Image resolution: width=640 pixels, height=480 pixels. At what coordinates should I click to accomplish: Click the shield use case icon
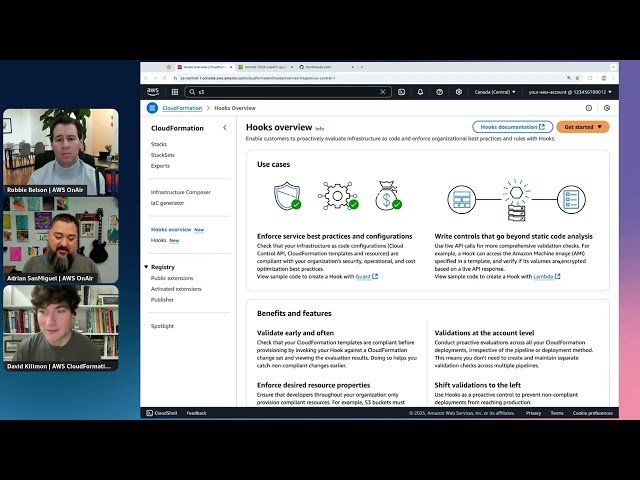(x=287, y=196)
